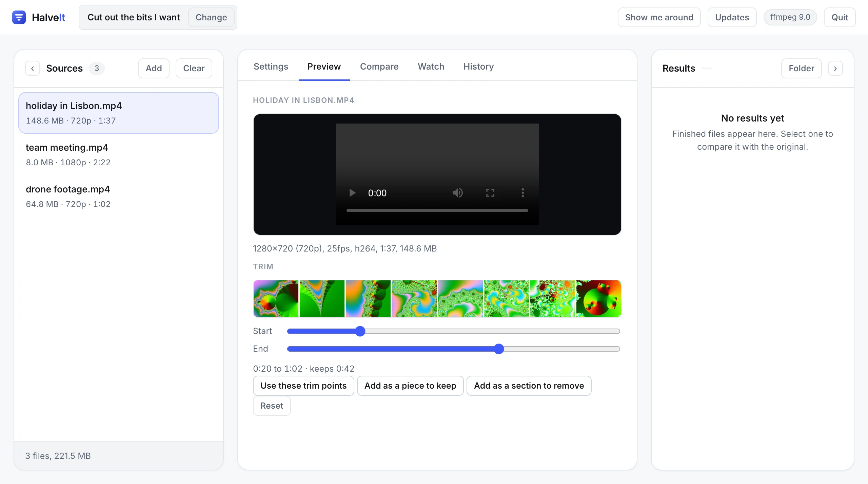Open the results Folder
This screenshot has width=868, height=484.
click(801, 68)
